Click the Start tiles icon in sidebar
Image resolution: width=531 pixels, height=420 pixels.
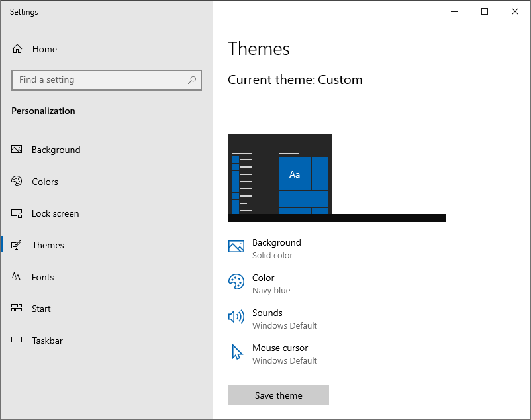(17, 308)
